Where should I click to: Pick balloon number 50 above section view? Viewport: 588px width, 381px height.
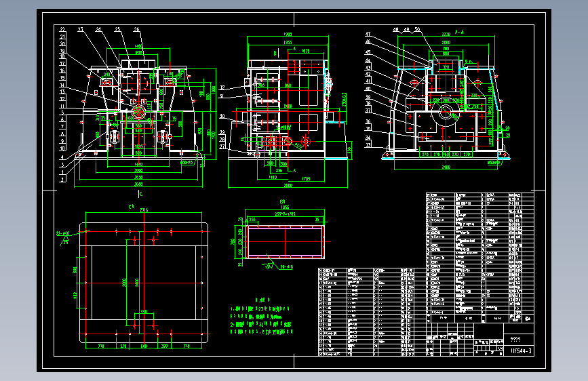(x=417, y=29)
